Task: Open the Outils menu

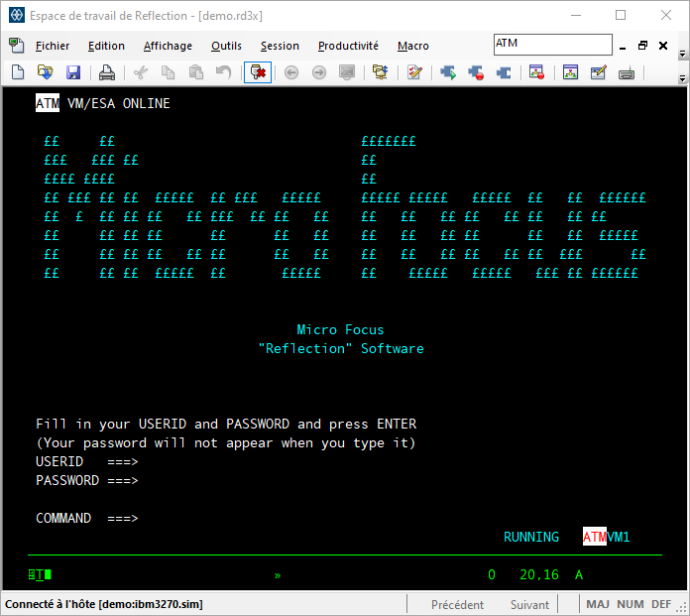Action: [x=226, y=46]
